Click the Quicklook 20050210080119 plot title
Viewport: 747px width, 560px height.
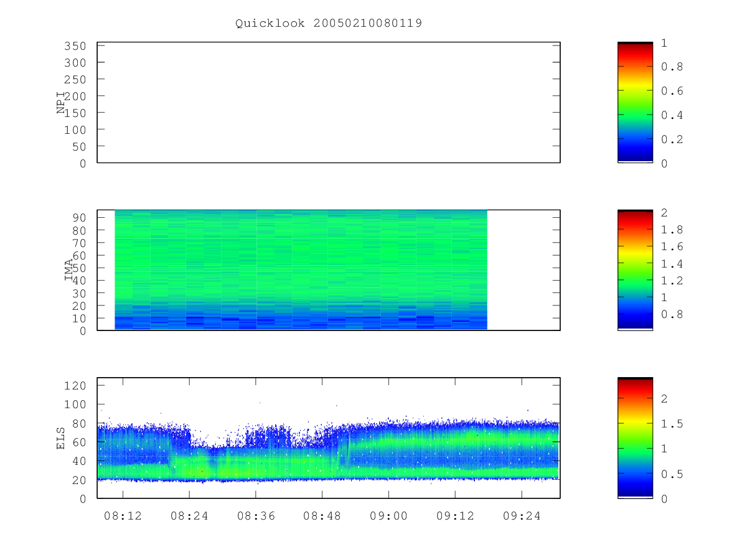coord(329,24)
